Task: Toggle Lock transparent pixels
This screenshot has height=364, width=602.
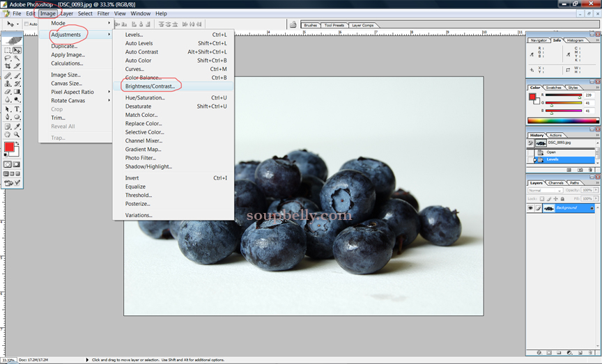Action: (541, 198)
